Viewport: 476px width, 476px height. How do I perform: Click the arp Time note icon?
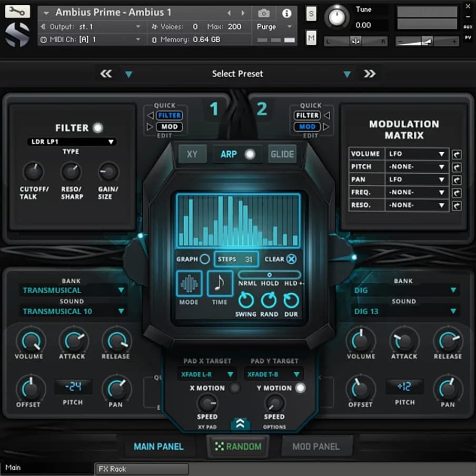click(x=220, y=284)
